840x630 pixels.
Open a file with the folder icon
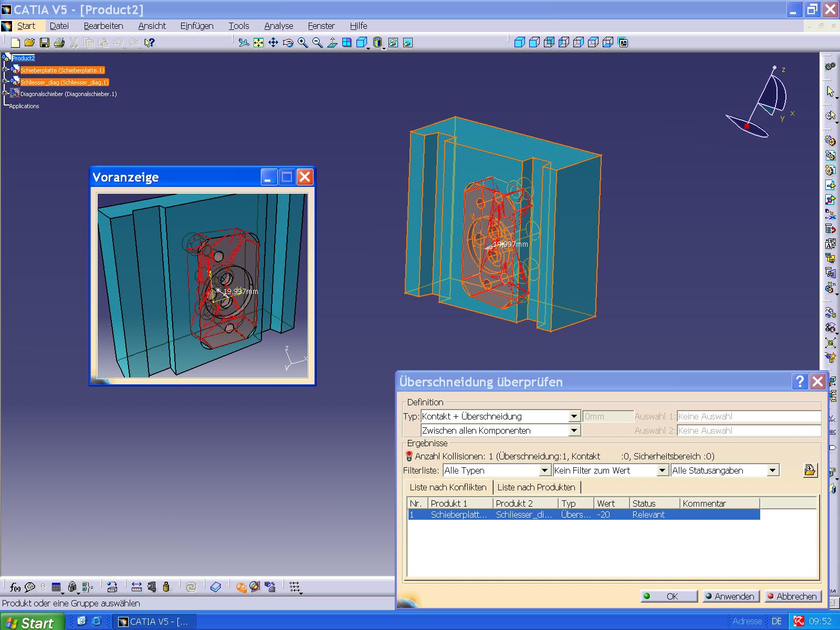pyautogui.click(x=30, y=43)
